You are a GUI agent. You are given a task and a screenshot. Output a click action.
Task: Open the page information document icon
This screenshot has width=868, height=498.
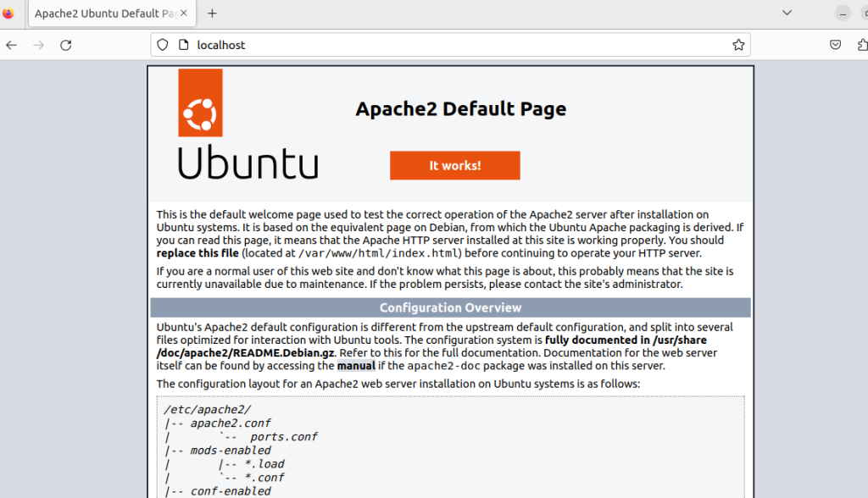pos(182,44)
